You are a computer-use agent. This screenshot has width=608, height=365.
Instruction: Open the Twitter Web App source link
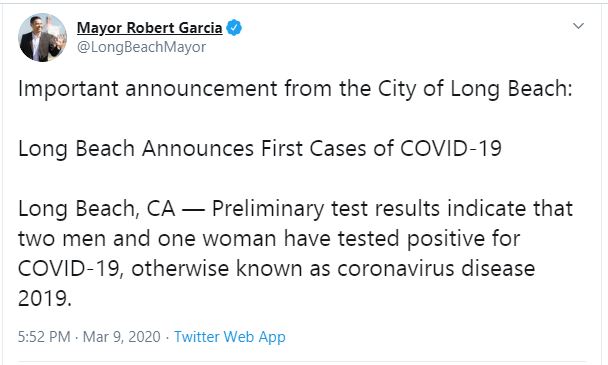point(230,337)
